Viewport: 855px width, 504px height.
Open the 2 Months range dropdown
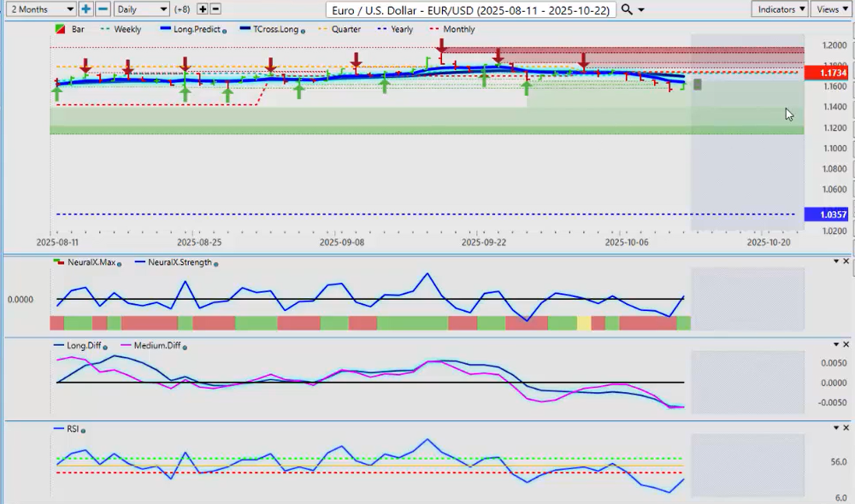[39, 9]
